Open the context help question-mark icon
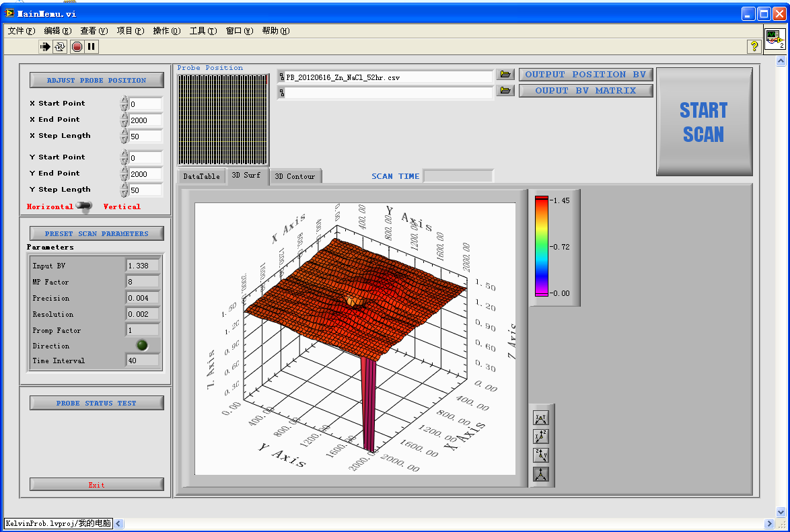 (754, 46)
